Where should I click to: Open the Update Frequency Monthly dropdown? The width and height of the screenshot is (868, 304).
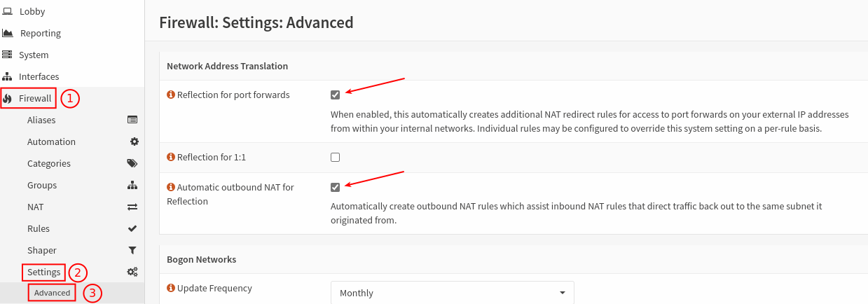click(x=452, y=293)
